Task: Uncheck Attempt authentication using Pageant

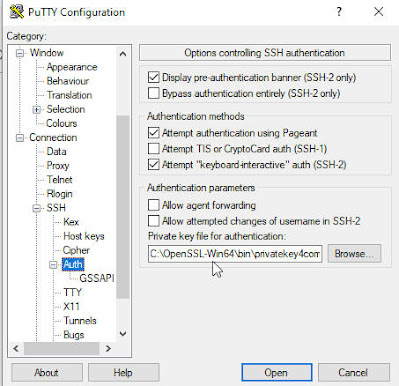Action: pos(153,133)
